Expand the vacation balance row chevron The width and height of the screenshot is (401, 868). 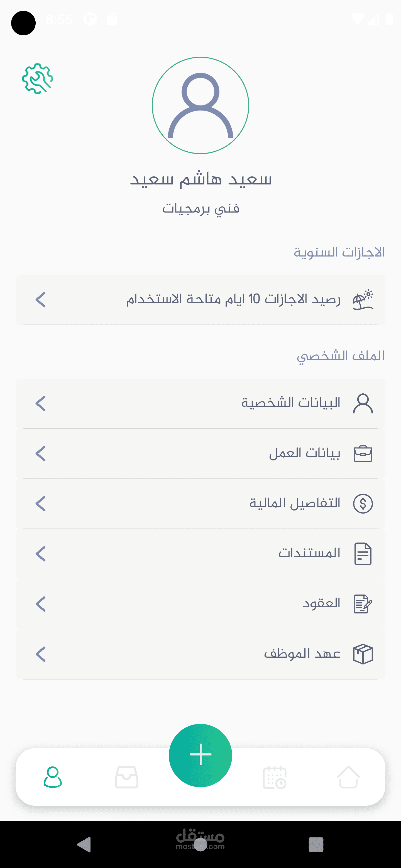pyautogui.click(x=40, y=300)
